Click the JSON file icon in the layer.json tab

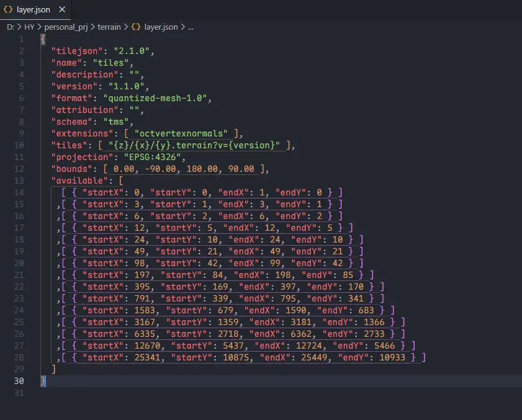(x=9, y=9)
